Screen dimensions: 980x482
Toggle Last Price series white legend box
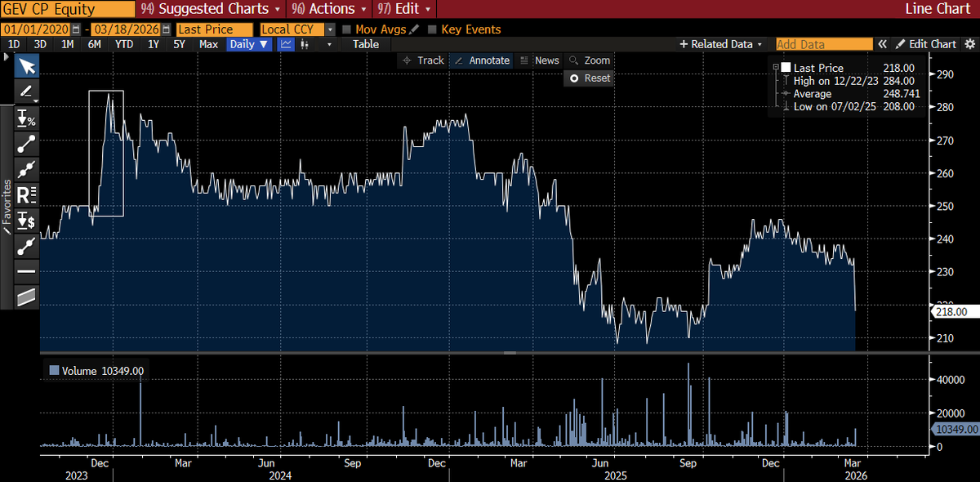[x=786, y=68]
